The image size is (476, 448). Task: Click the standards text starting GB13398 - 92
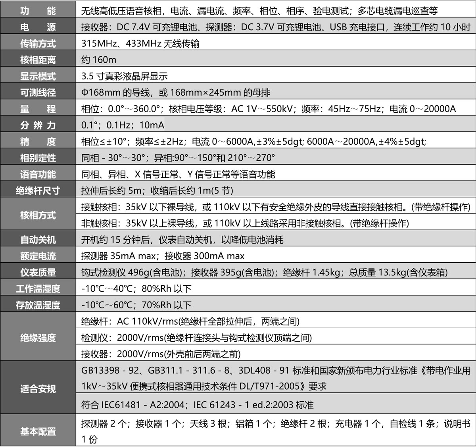coord(276,370)
